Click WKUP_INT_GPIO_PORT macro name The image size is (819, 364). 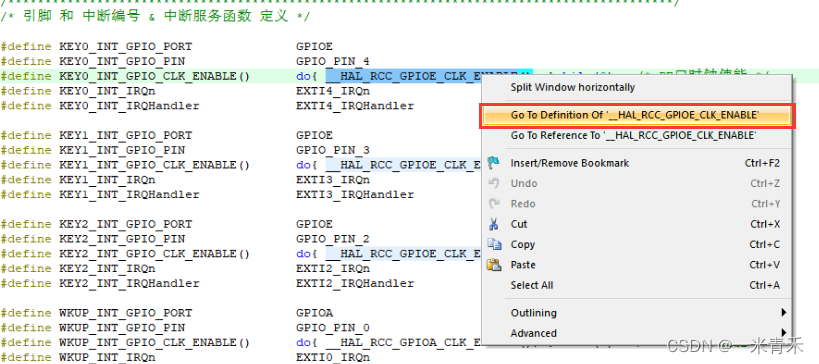pos(126,313)
